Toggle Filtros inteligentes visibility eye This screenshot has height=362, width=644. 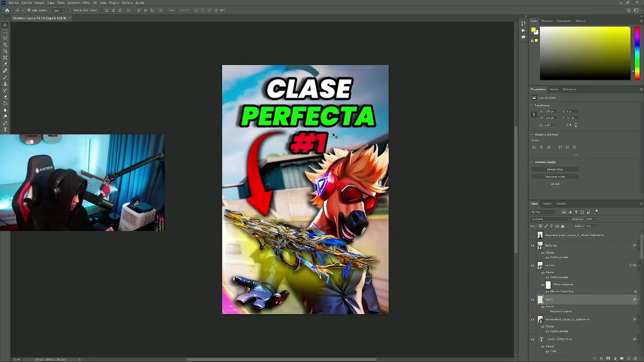[x=543, y=285]
